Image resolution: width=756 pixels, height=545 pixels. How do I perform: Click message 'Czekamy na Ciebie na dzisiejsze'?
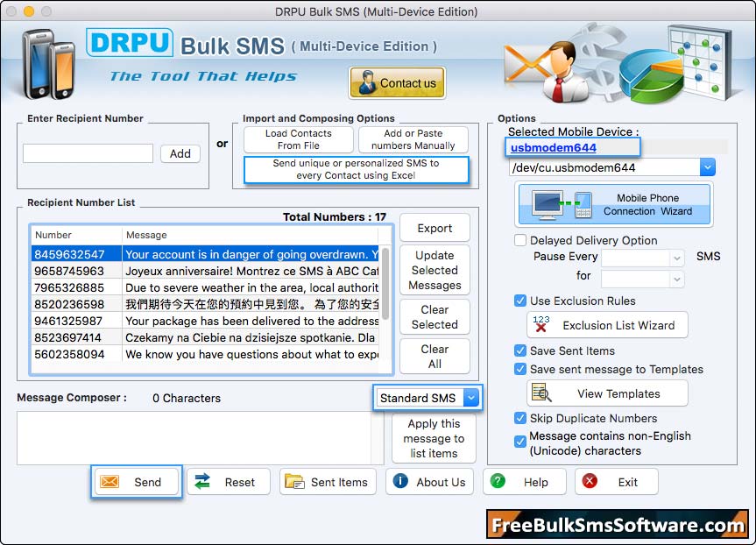point(251,337)
